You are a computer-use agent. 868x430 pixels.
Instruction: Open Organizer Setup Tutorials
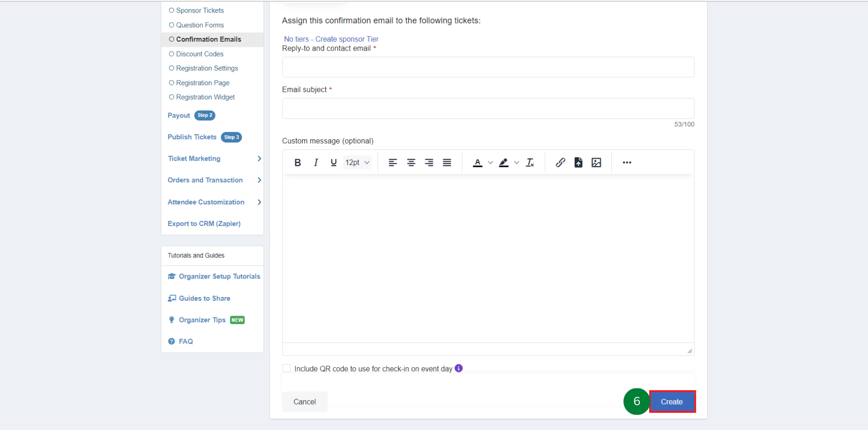(219, 276)
